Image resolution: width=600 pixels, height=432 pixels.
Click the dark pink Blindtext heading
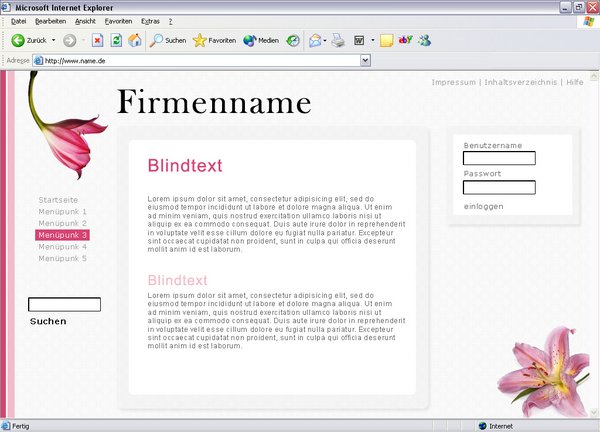tap(185, 166)
